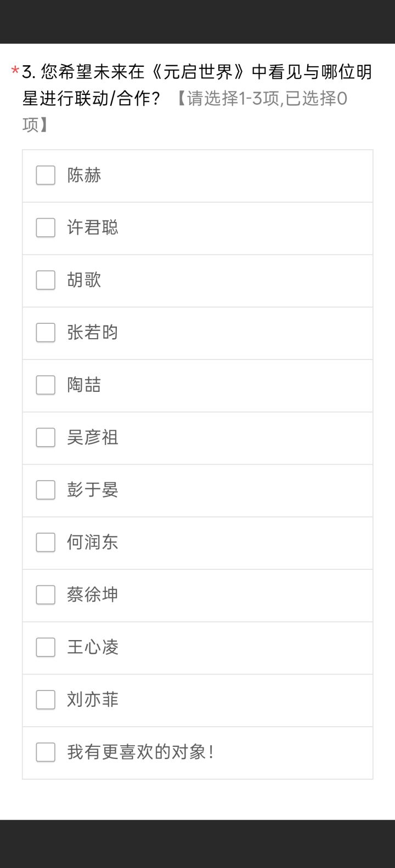
Task: Click the 胡歌 name label
Action: point(84,280)
